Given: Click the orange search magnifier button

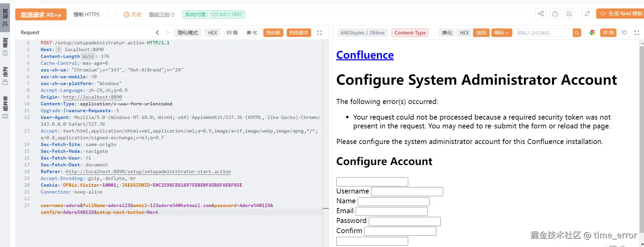Looking at the screenshot, I should 577,33.
